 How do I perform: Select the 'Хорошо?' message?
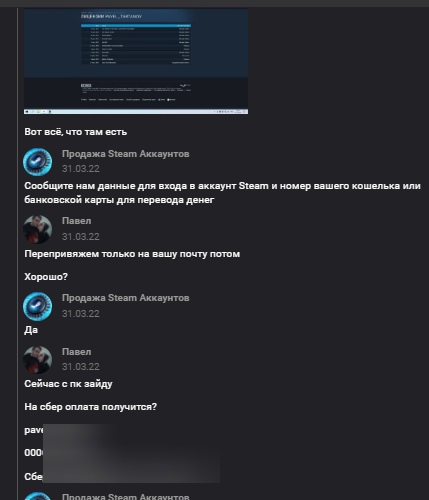(46, 277)
